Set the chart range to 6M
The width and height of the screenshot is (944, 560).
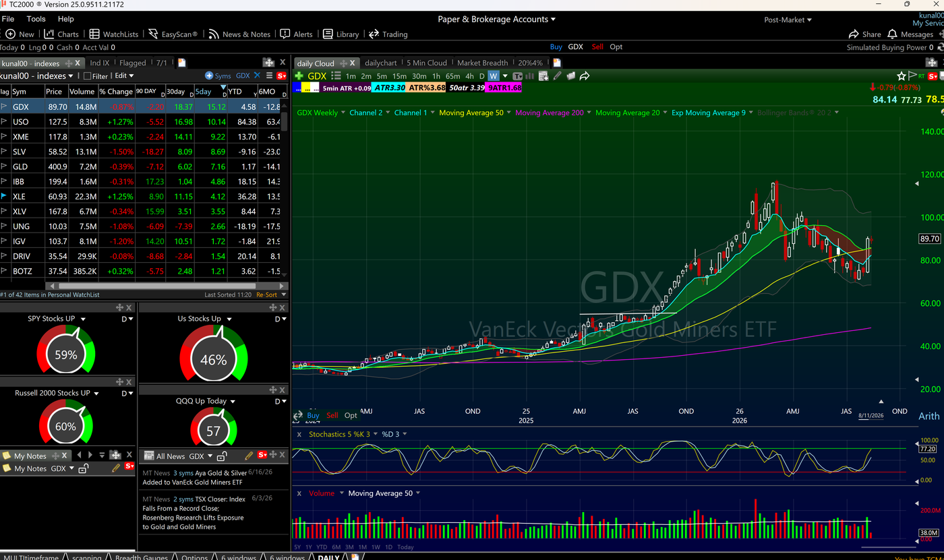[336, 547]
